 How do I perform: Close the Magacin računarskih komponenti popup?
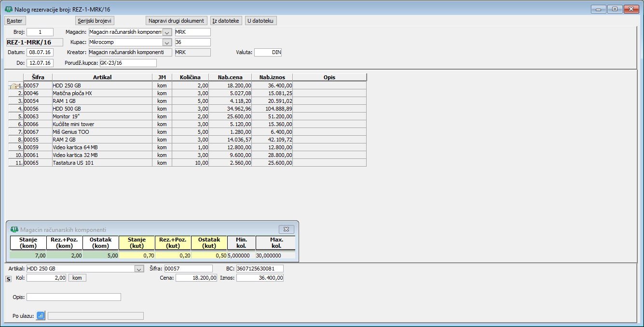286,229
